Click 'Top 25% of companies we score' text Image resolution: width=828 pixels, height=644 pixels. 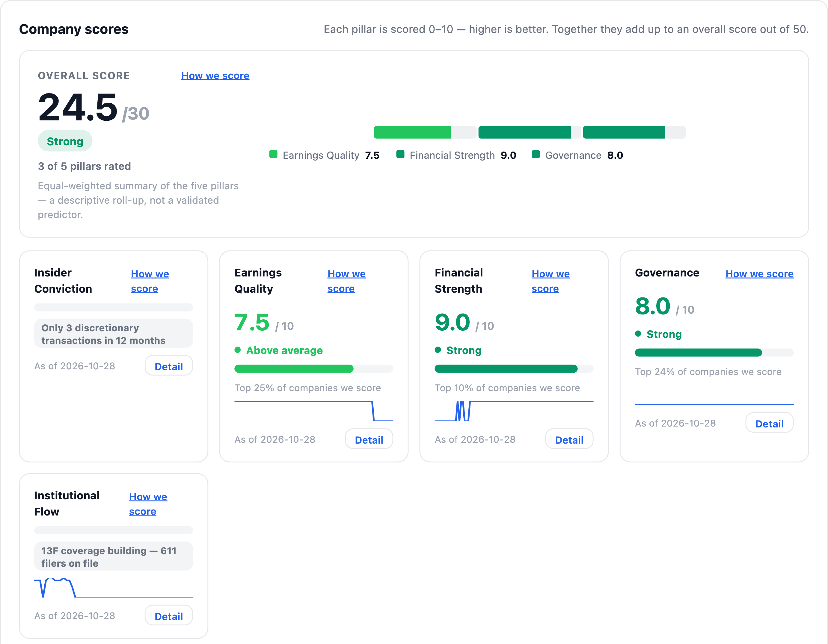tap(307, 388)
